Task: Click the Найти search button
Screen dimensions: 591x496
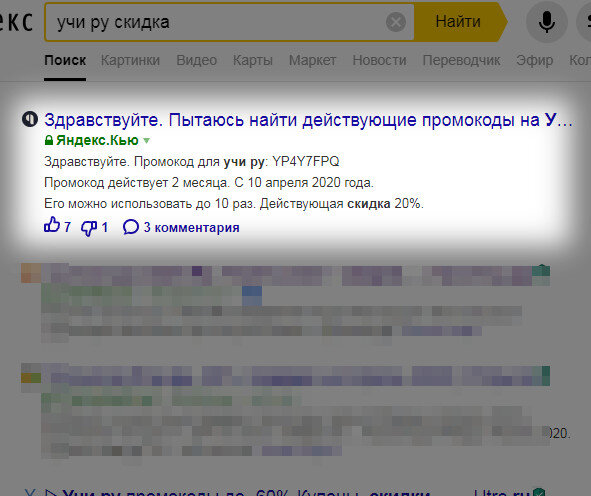Action: point(458,22)
